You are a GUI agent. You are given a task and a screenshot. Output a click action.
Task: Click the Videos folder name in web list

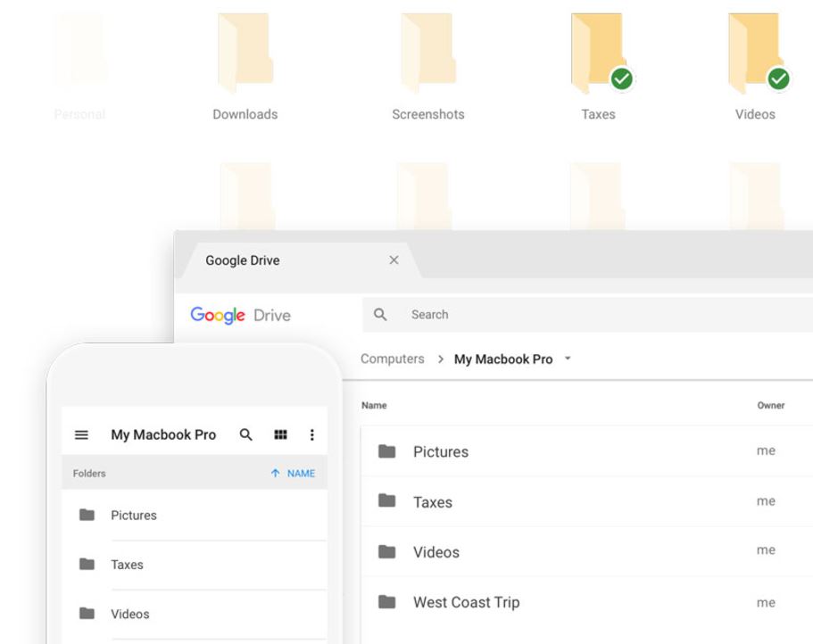point(436,552)
